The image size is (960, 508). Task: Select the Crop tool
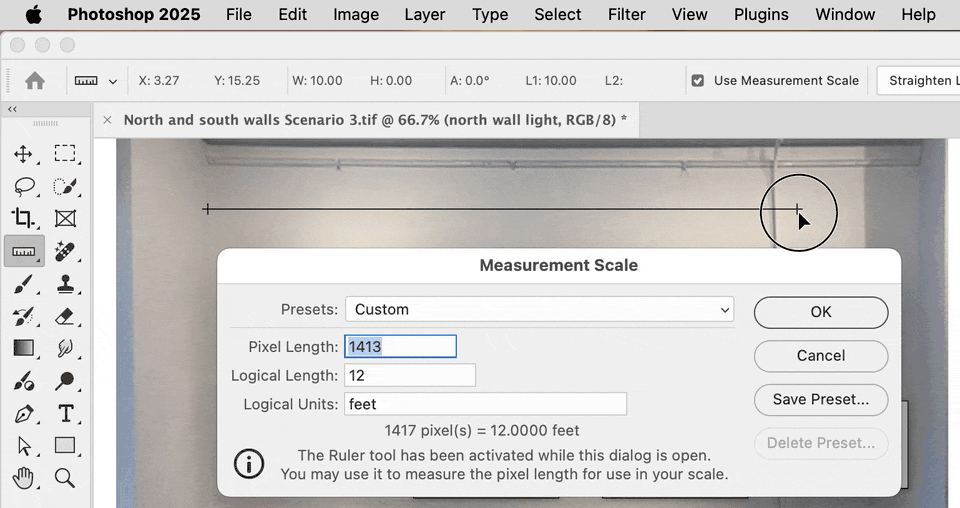pos(23,219)
